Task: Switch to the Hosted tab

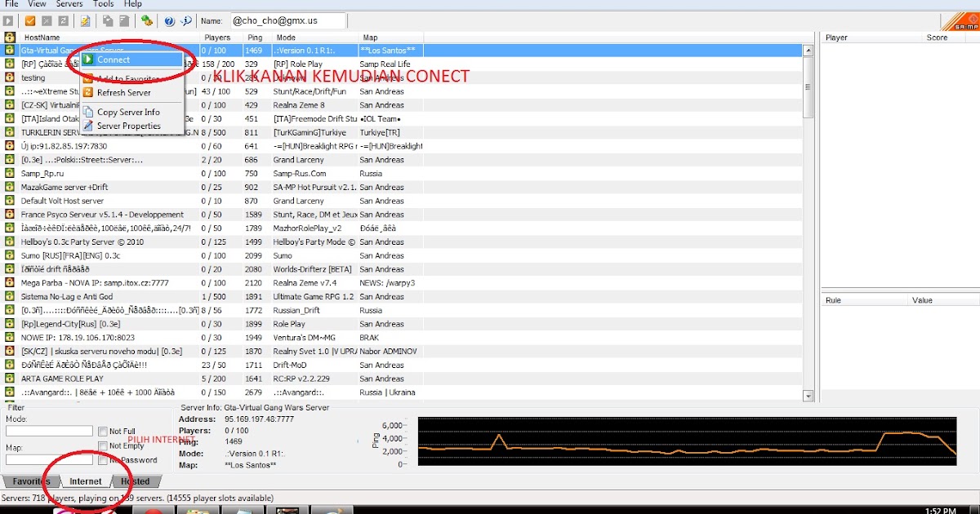Action: 136,481
